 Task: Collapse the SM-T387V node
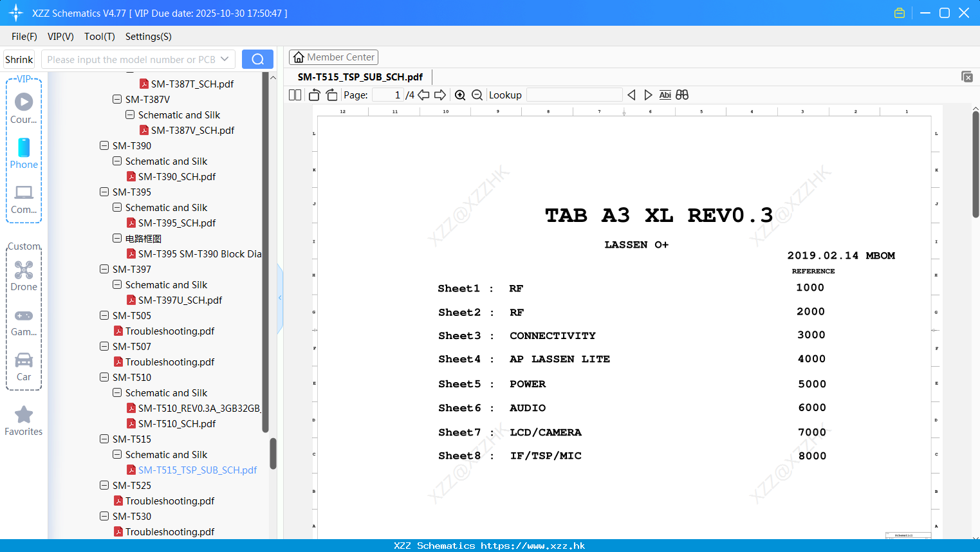click(117, 99)
